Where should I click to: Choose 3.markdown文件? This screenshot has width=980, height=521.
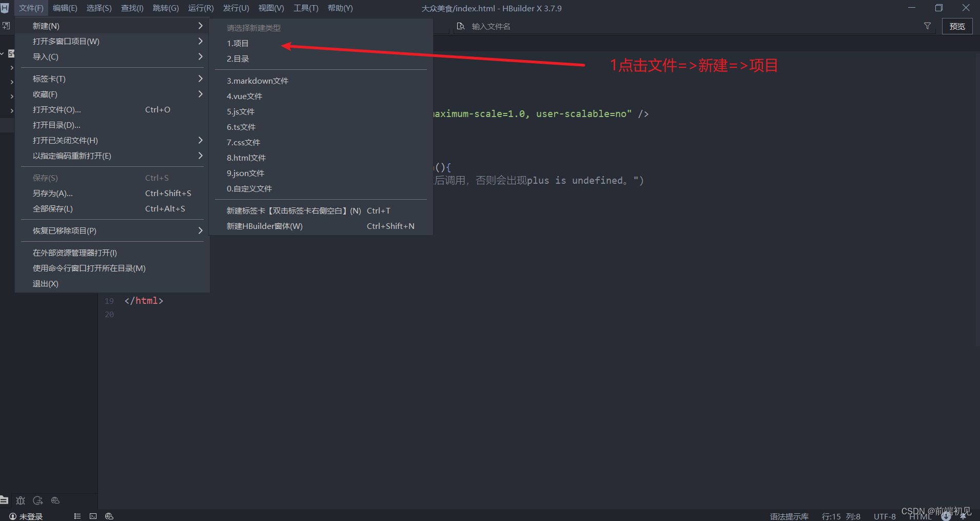click(x=322, y=81)
